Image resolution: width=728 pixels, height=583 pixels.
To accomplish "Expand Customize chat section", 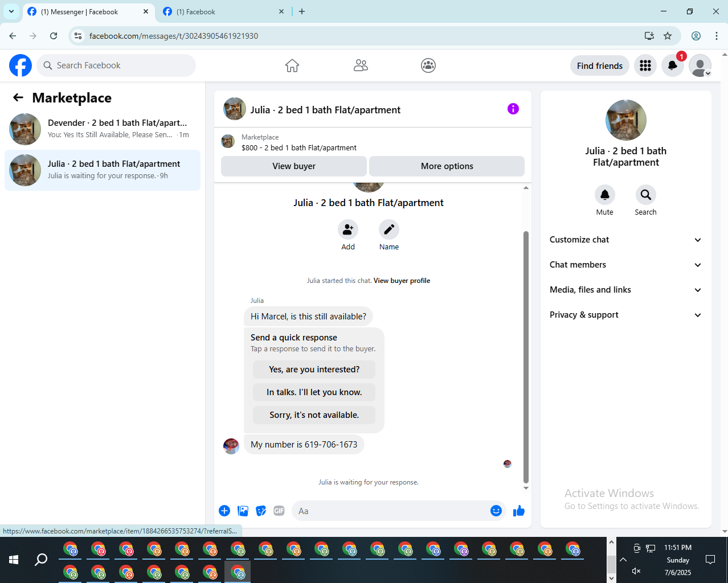I will [x=625, y=240].
